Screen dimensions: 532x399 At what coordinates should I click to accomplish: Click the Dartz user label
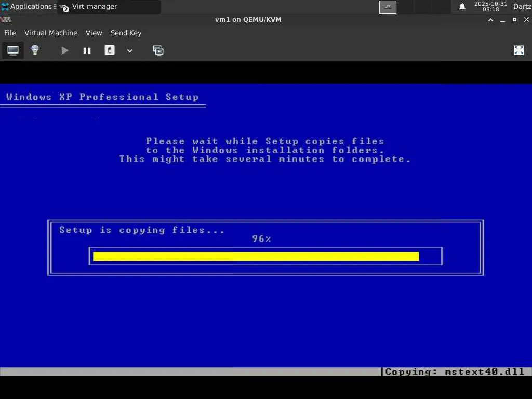point(522,6)
